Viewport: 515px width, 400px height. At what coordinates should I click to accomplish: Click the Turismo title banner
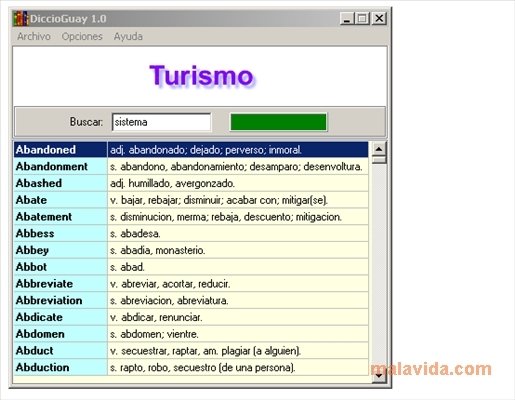(201, 76)
